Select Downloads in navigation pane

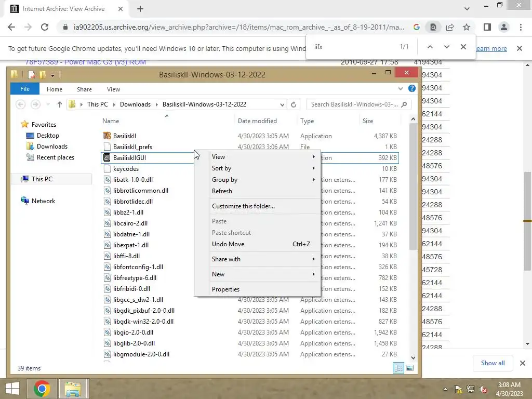point(52,146)
